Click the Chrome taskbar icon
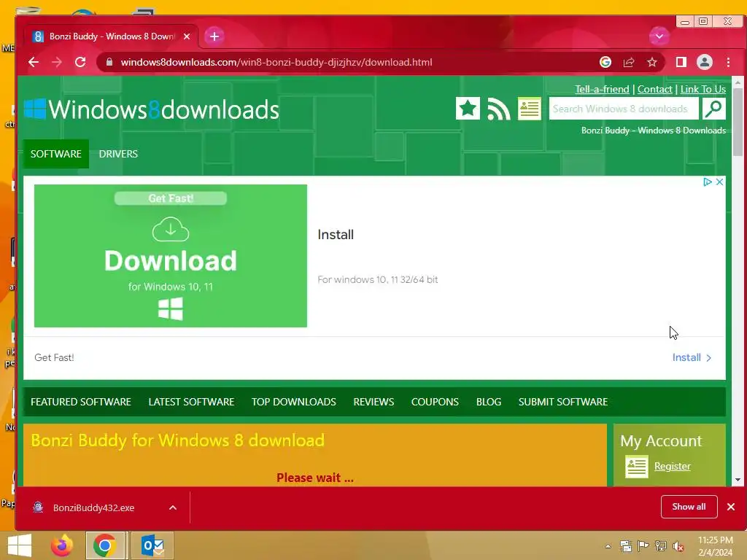The height and width of the screenshot is (560, 747). click(x=105, y=545)
